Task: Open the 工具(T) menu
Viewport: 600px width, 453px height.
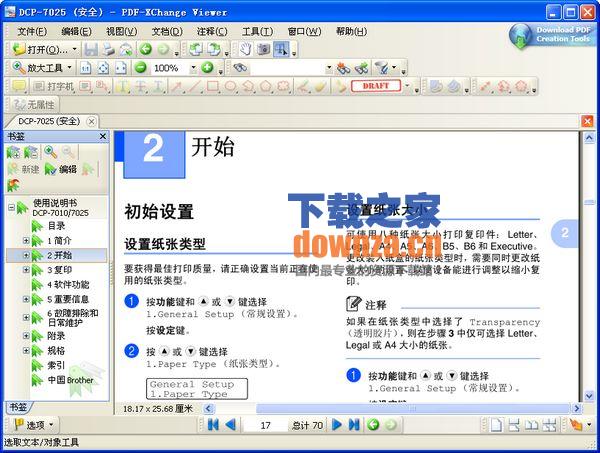Action: pyautogui.click(x=257, y=31)
